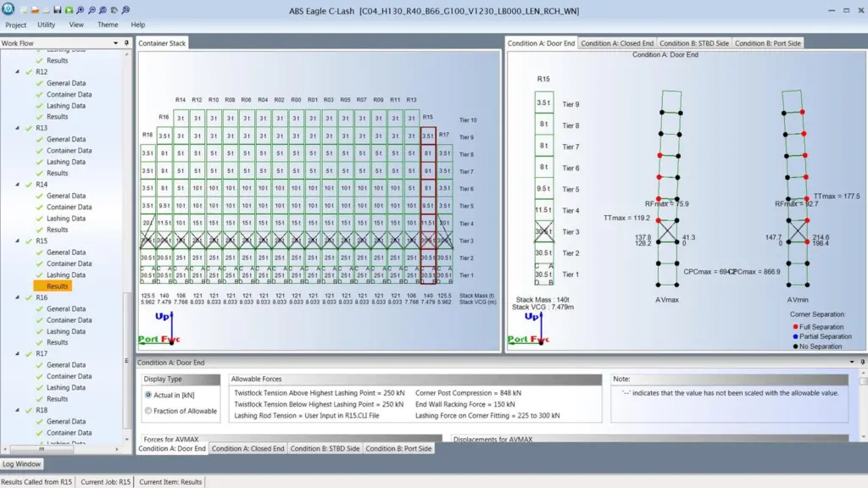Open General Data under R12
This screenshot has width=868, height=488.
coord(66,83)
